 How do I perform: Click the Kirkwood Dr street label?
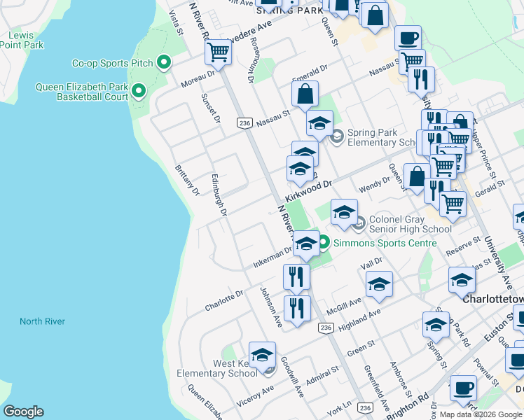click(308, 191)
